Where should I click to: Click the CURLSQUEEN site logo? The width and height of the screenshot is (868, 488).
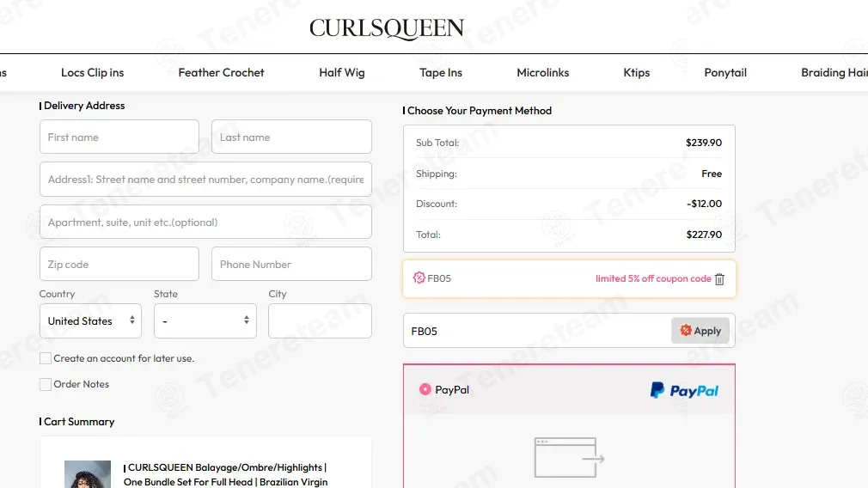pyautogui.click(x=387, y=28)
